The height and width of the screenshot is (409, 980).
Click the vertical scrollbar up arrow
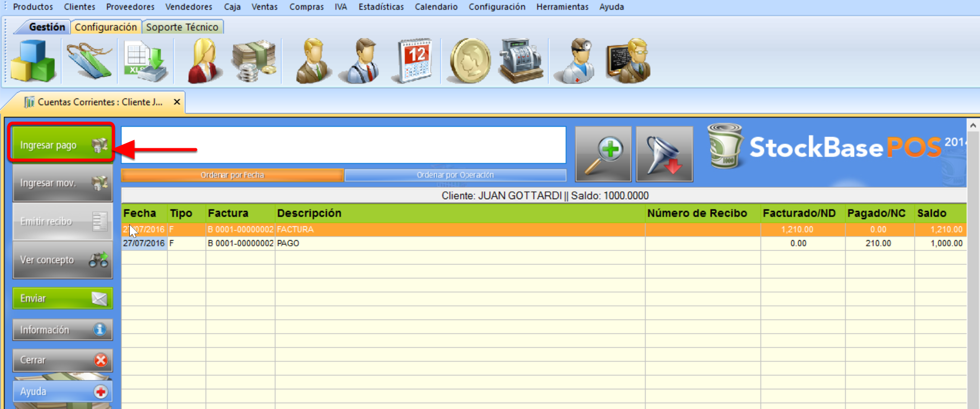click(973, 125)
